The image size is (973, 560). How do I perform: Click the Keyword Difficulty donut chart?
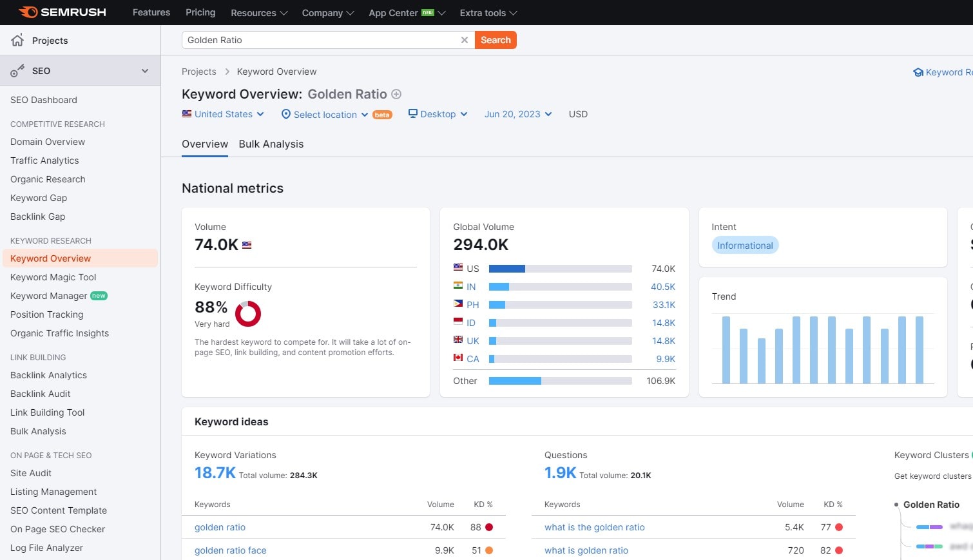pyautogui.click(x=248, y=314)
